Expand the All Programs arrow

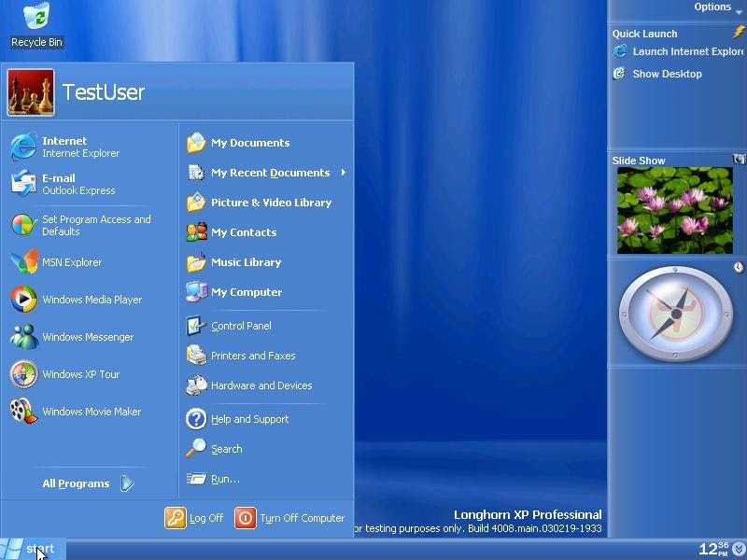tap(127, 483)
